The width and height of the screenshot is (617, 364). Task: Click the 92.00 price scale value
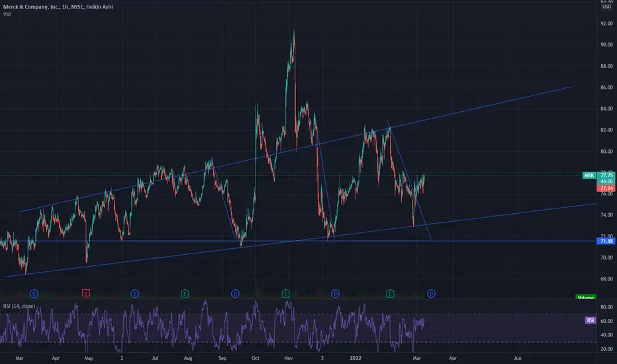[x=606, y=24]
